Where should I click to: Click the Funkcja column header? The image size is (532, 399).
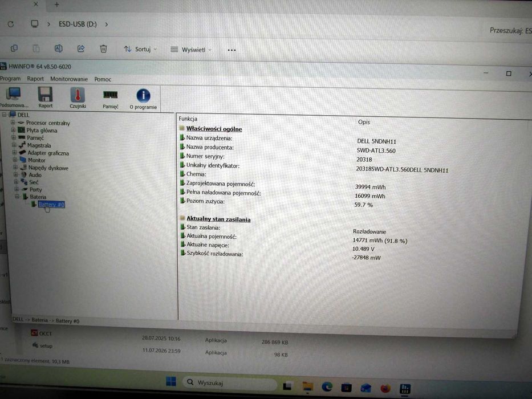pos(188,119)
